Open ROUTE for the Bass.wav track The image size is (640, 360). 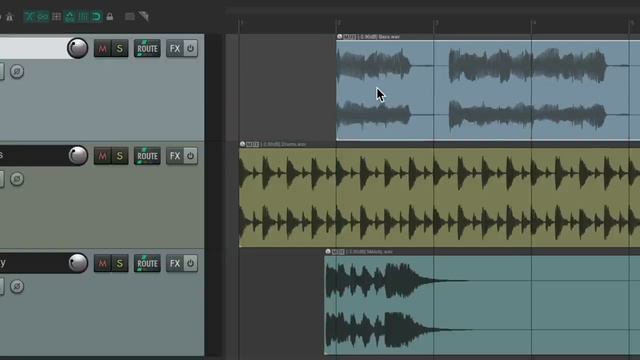click(147, 49)
